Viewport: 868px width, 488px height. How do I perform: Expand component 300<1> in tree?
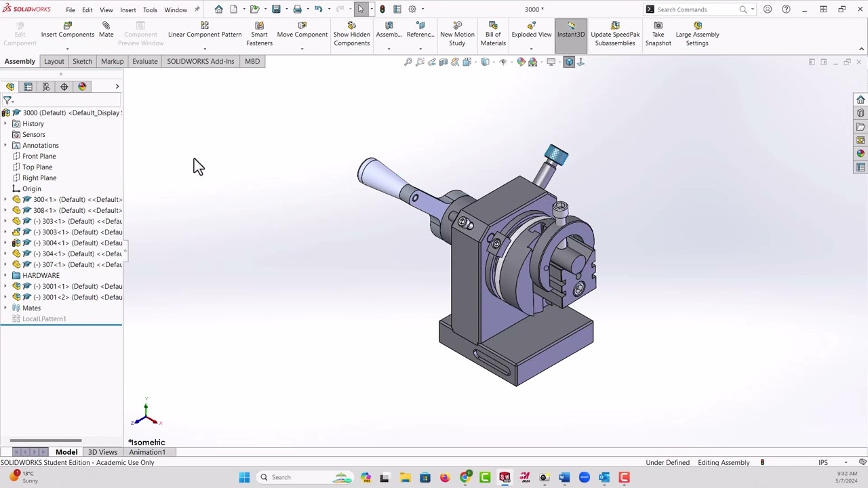pos(5,199)
